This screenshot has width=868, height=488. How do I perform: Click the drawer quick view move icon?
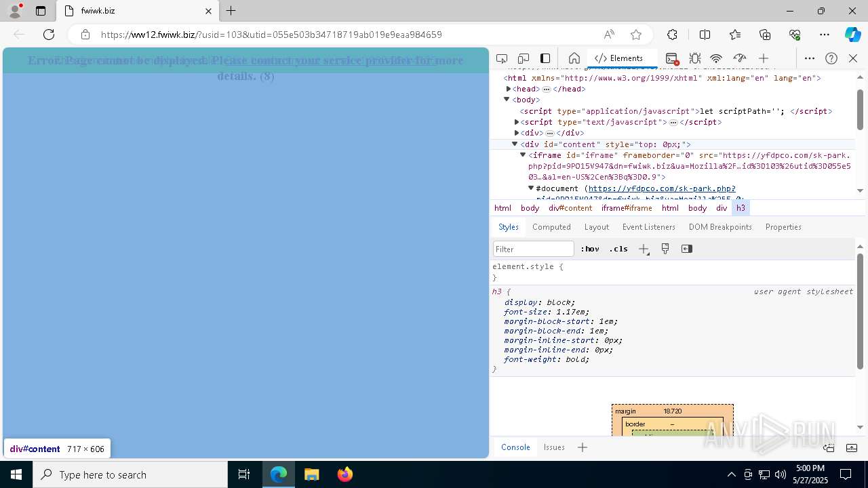coord(829,447)
